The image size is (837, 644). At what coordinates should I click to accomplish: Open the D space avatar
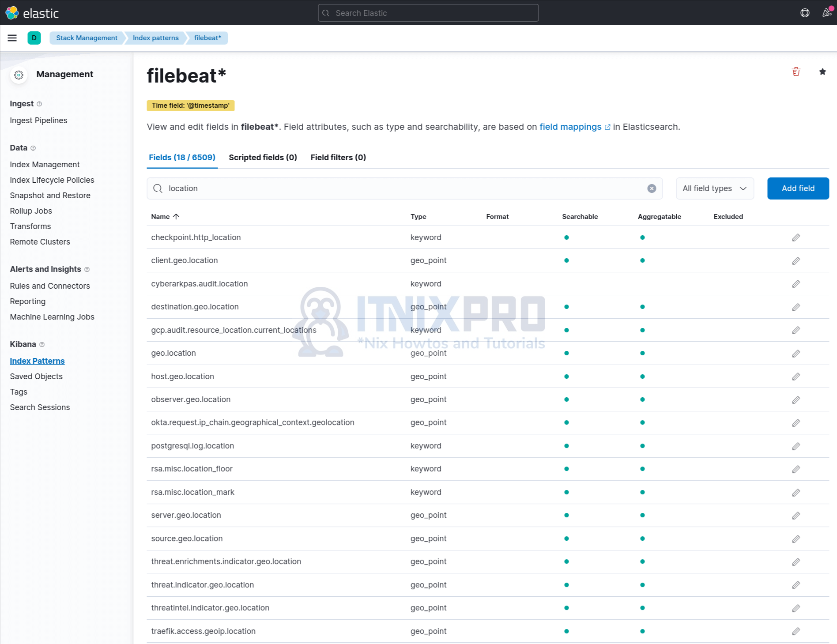click(x=34, y=38)
